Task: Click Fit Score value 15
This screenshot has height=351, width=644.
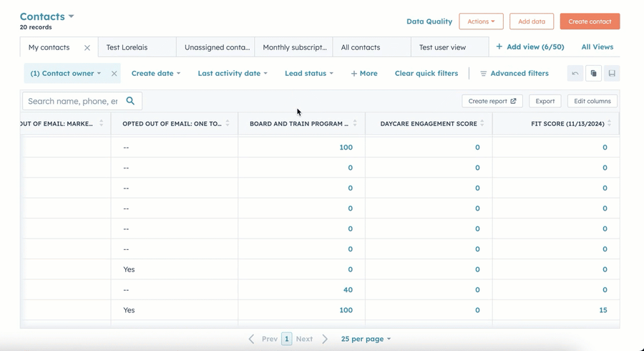Action: coord(603,310)
